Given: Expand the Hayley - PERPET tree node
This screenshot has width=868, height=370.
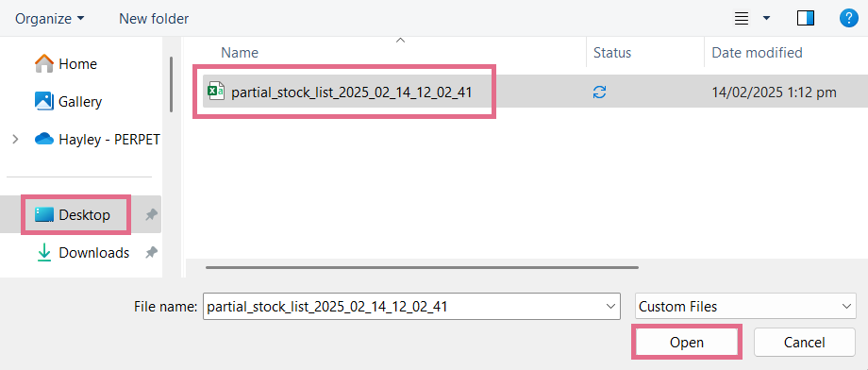Looking at the screenshot, I should pyautogui.click(x=15, y=139).
